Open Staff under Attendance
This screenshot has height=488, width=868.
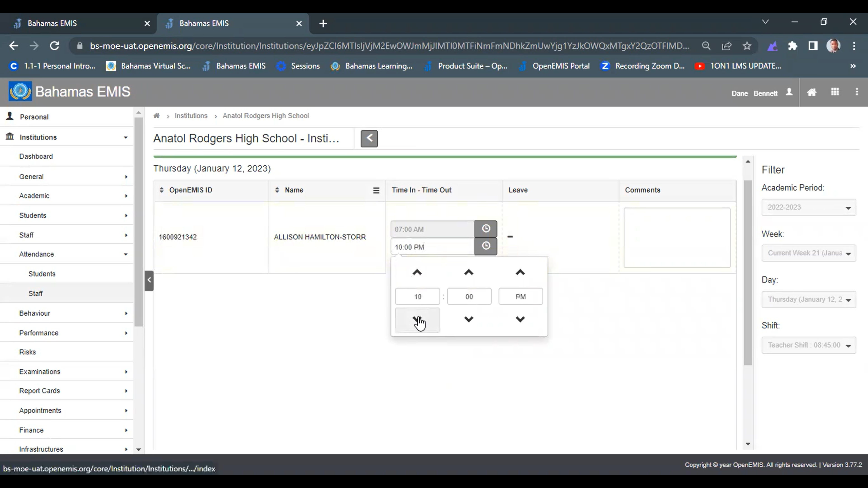tap(67, 293)
